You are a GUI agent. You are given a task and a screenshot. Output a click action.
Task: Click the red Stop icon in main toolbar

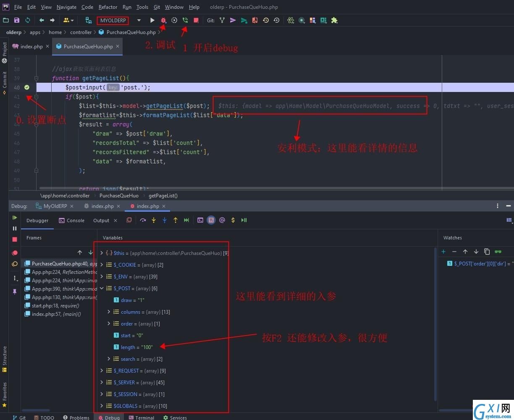tap(196, 20)
